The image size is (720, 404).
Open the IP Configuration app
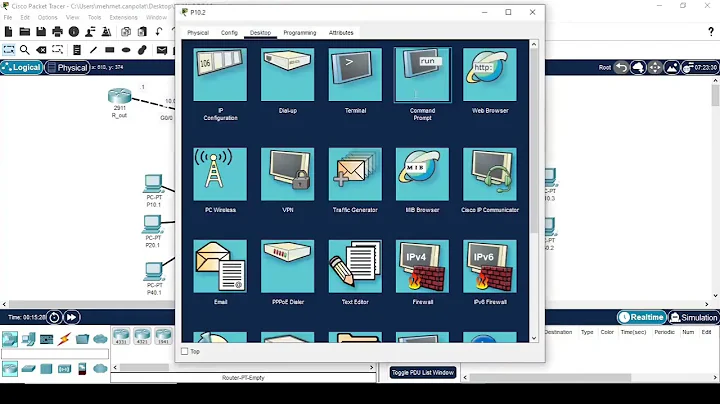coord(220,75)
